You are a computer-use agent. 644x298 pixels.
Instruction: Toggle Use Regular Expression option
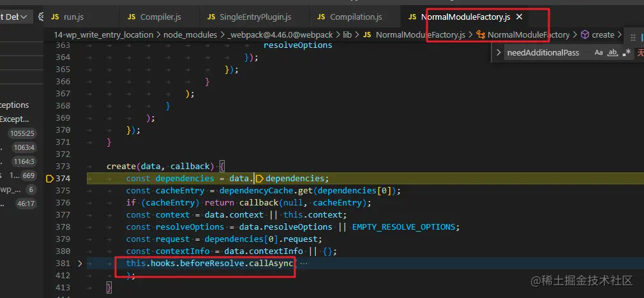click(627, 52)
